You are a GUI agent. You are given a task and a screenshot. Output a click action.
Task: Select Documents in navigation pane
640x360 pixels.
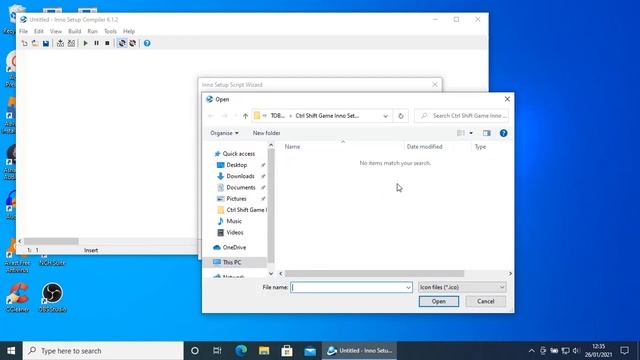(240, 187)
